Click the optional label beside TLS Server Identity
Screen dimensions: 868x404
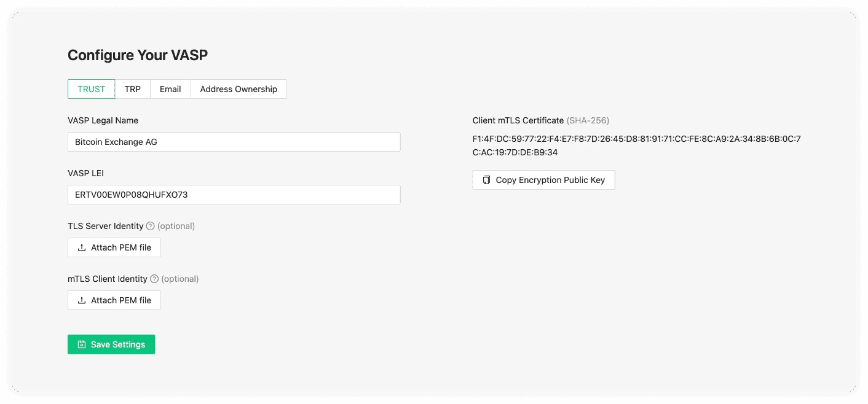click(x=177, y=226)
